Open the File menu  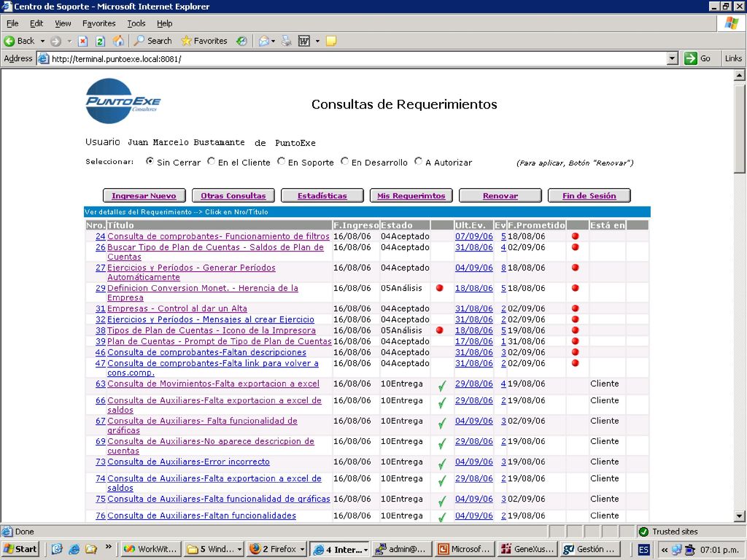(12, 23)
